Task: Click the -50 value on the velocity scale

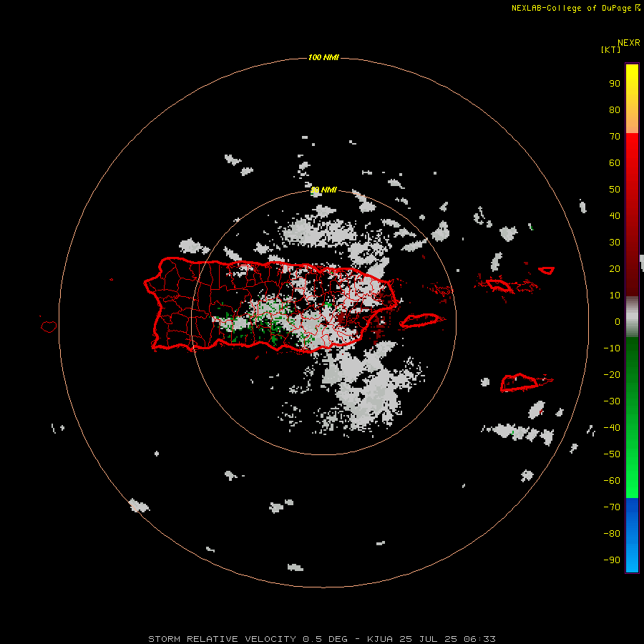Action: [612, 454]
